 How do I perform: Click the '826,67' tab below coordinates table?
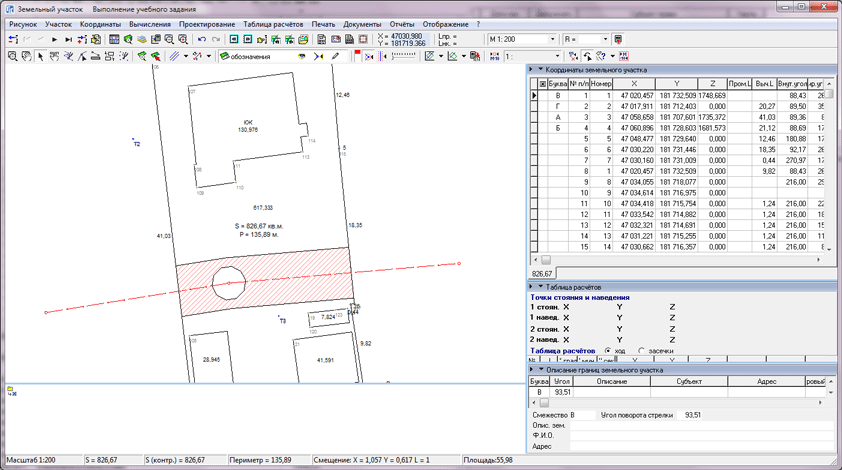tap(542, 273)
